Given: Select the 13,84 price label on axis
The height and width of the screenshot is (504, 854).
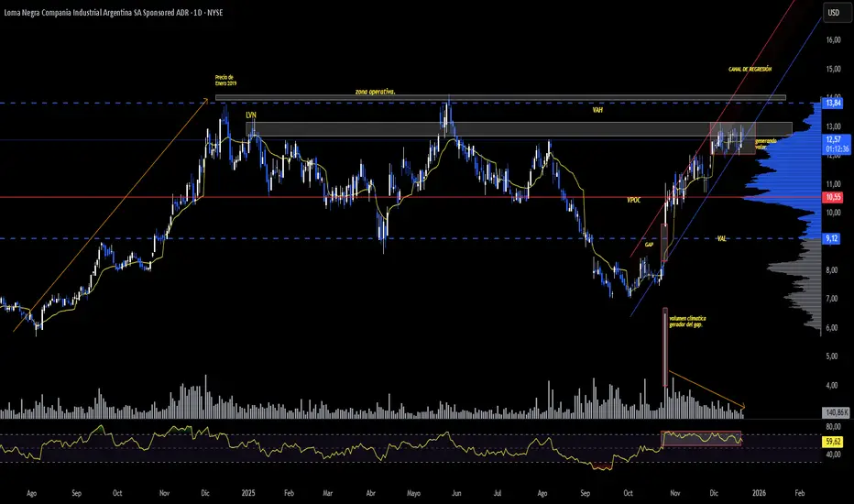Looking at the screenshot, I should pyautogui.click(x=833, y=103).
